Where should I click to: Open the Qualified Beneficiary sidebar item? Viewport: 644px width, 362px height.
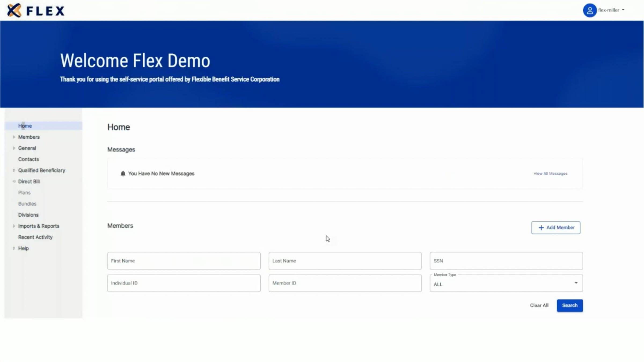pos(42,170)
